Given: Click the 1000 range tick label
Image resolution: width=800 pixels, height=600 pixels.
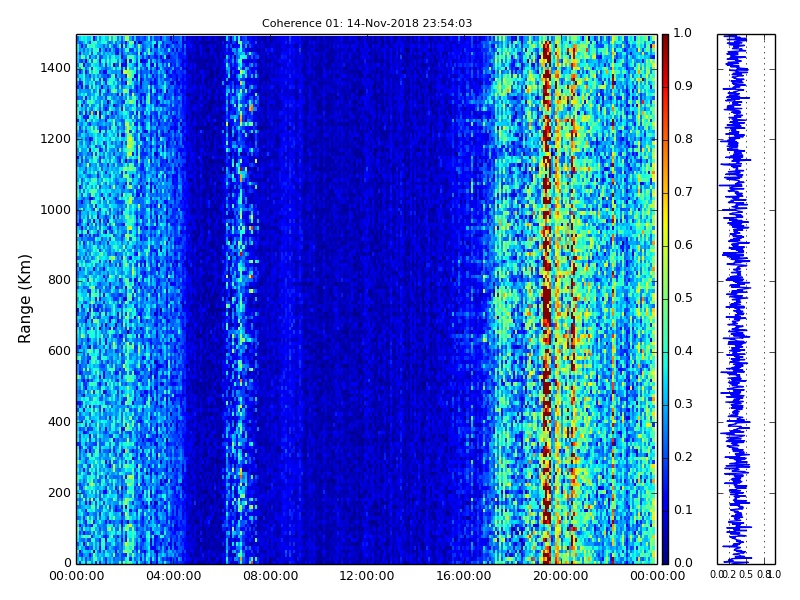Looking at the screenshot, I should pyautogui.click(x=56, y=210).
